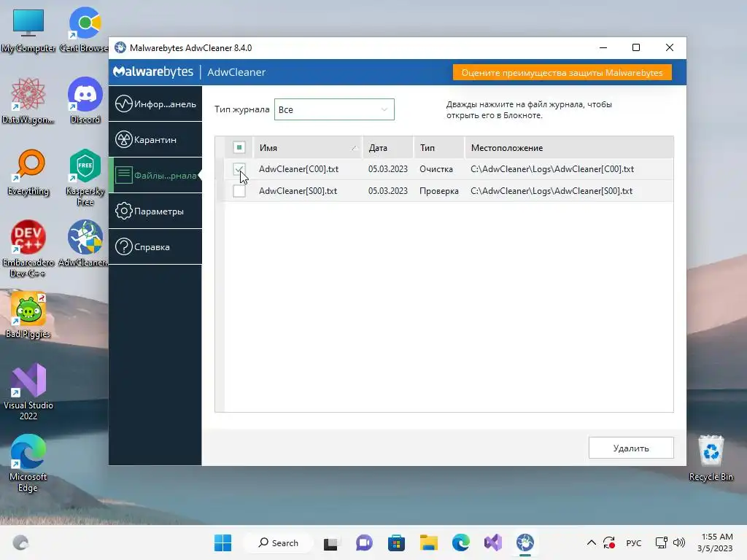Select the AdwCleaner[C00].txt file name
Viewport: 747px width, 560px height.
pyautogui.click(x=298, y=169)
